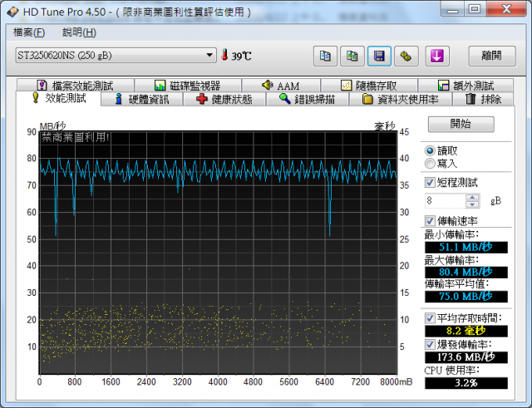Screen dimensions: 532x408
Task: Maximize the HD Tune Pro window
Action: (x=475, y=9)
